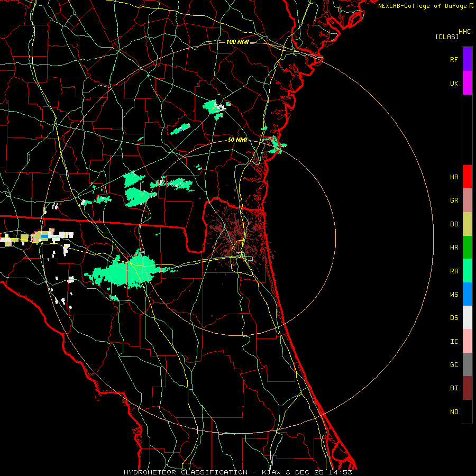This screenshot has width=476, height=476.
Task: Click the 'BI' legend label
Action: (454, 388)
